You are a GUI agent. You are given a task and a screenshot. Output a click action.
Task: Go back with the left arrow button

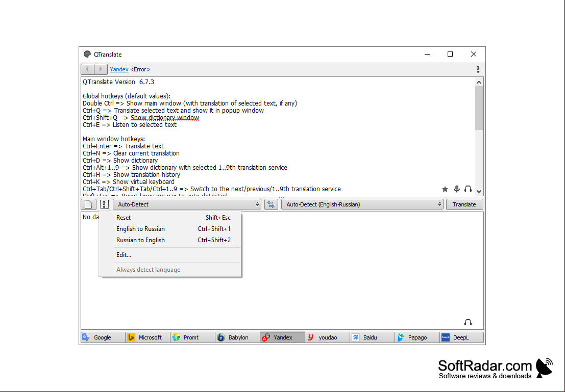(x=88, y=69)
